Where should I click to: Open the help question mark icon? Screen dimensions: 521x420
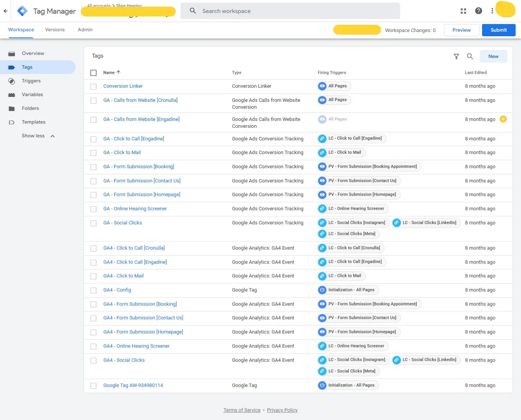pyautogui.click(x=479, y=11)
